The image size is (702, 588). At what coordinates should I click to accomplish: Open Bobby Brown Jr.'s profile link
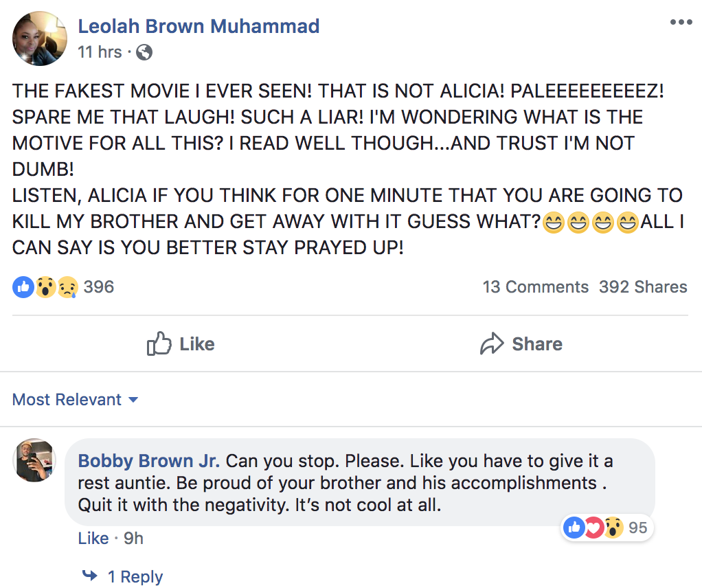[149, 461]
